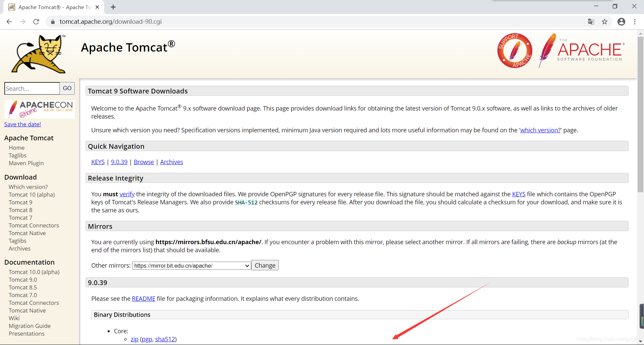Open Taglibs under Download
Screen dimensions: 644x345
17,241
